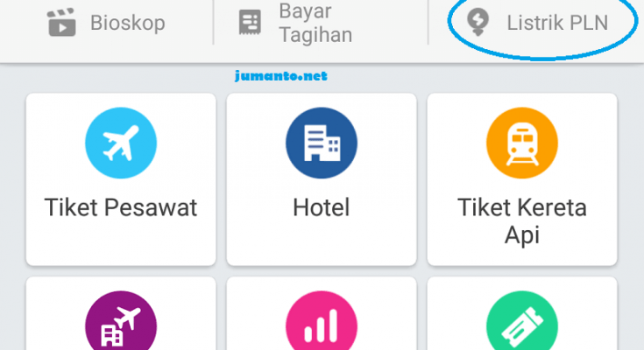Screen dimensions: 644x350
Task: Select the green ticket voucher icon
Action: (522, 320)
